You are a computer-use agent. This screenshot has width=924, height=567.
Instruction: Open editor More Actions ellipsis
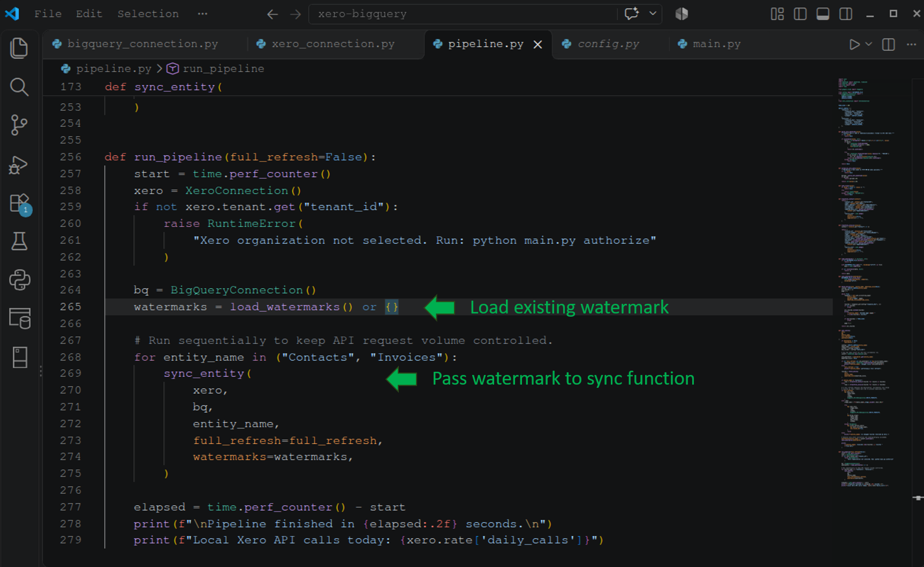tap(911, 44)
